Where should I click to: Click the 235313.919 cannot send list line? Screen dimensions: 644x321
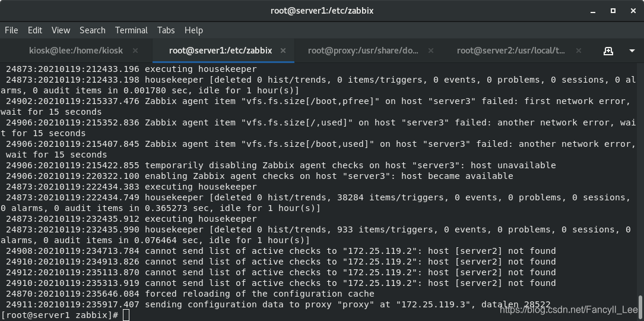[281, 283]
